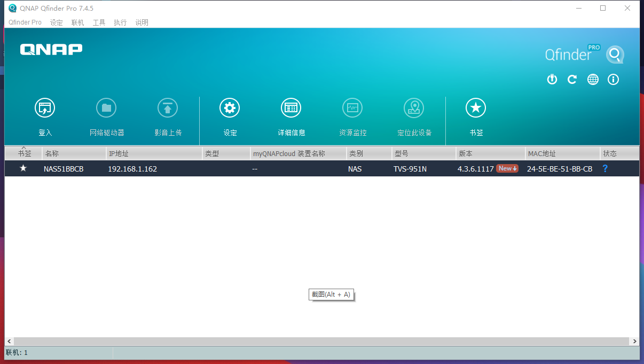The height and width of the screenshot is (364, 644).
Task: Click the NAS category cell
Action: click(355, 169)
